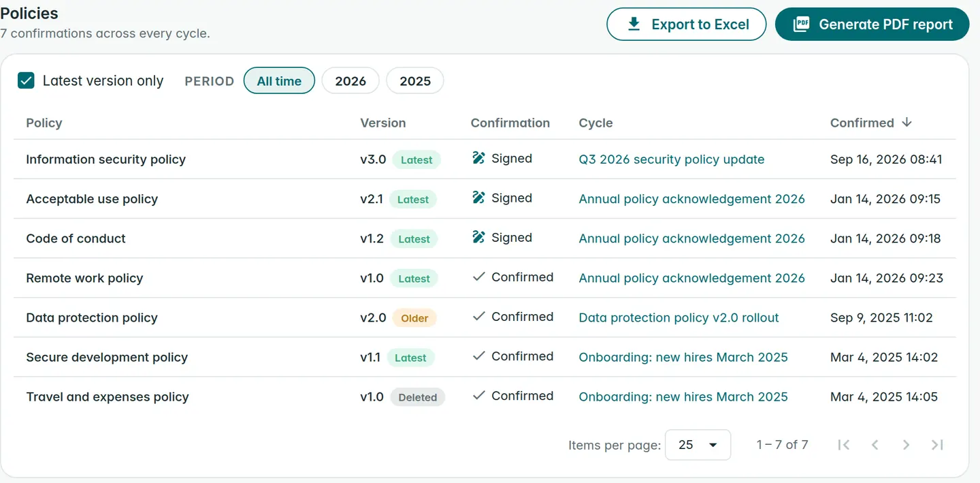Screen dimensions: 980x483
Task: Click the Jan 14, 2026 09:15 timestamp
Action: pos(885,199)
